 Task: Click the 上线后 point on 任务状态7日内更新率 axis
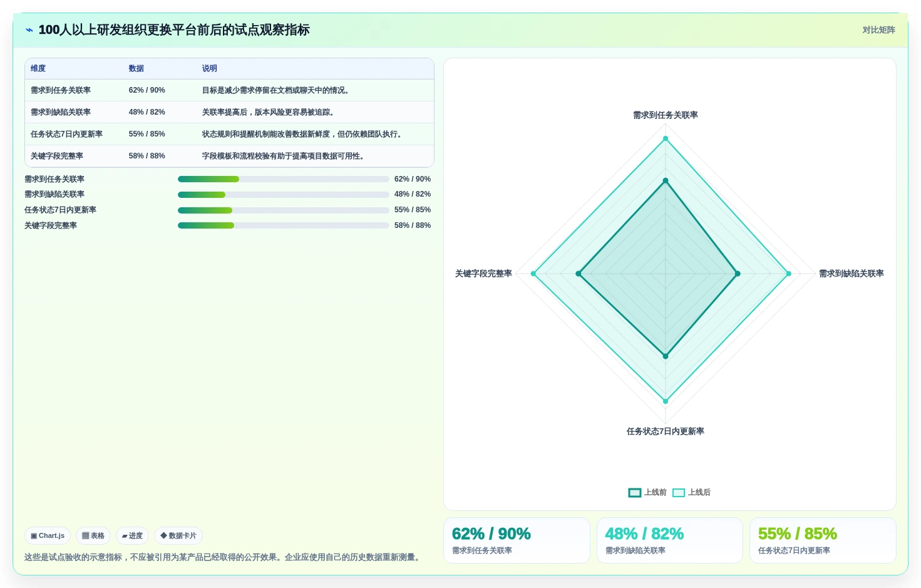coord(666,401)
